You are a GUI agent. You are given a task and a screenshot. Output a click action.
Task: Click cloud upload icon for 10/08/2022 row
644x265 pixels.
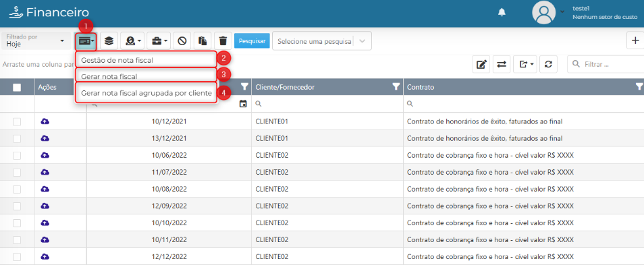(x=45, y=189)
